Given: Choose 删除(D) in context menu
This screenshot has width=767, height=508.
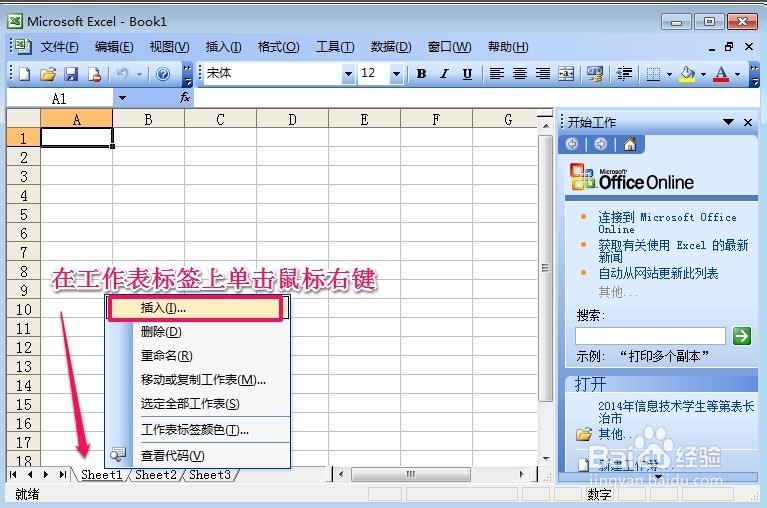Looking at the screenshot, I should 198,332.
